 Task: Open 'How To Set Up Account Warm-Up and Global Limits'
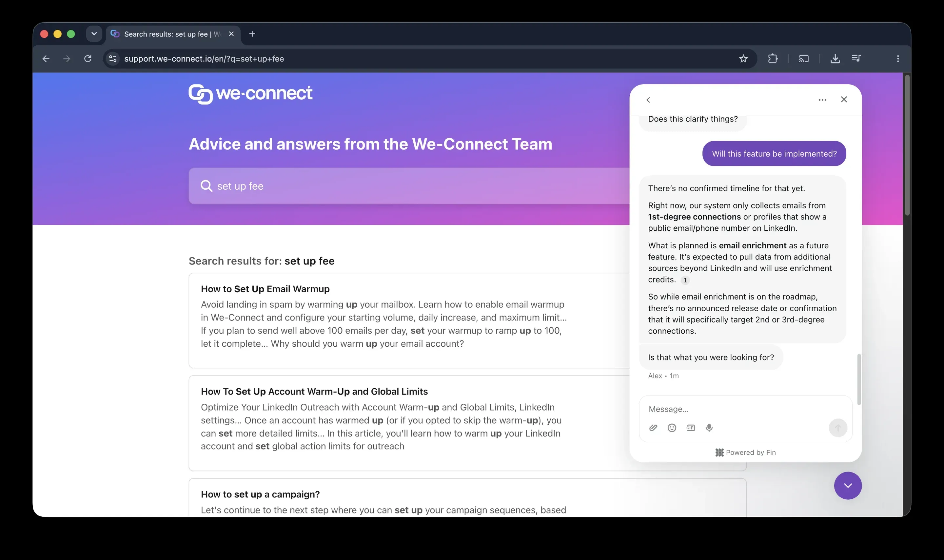tap(314, 392)
